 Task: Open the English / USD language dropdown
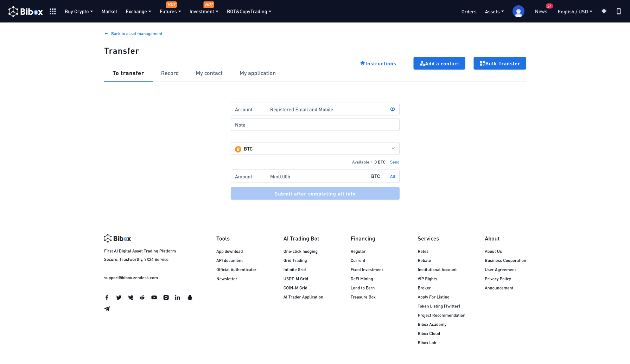pos(575,12)
